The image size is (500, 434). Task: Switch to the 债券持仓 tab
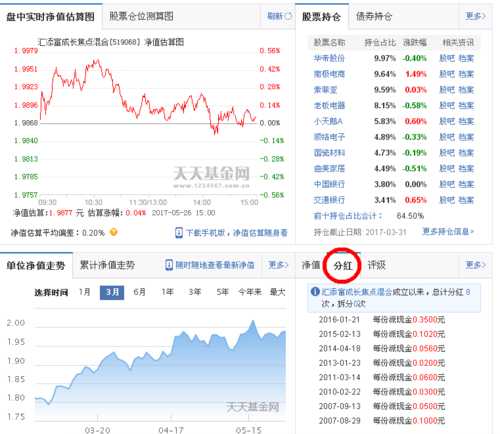click(x=374, y=16)
